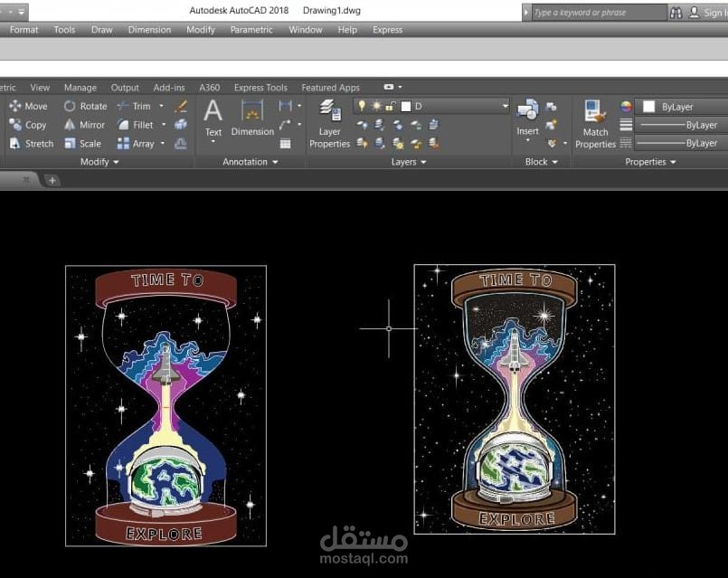Expand the Trim dropdown arrow
The width and height of the screenshot is (728, 578).
[162, 106]
